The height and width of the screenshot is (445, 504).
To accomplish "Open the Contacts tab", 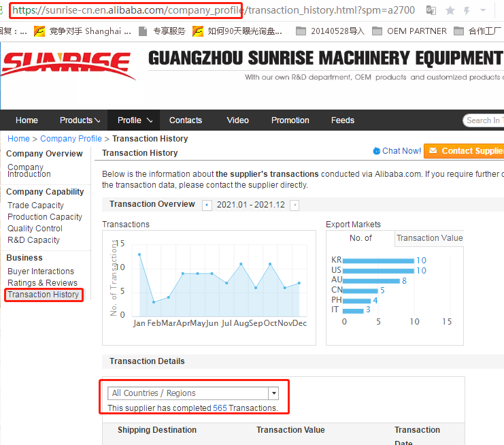I will (186, 120).
